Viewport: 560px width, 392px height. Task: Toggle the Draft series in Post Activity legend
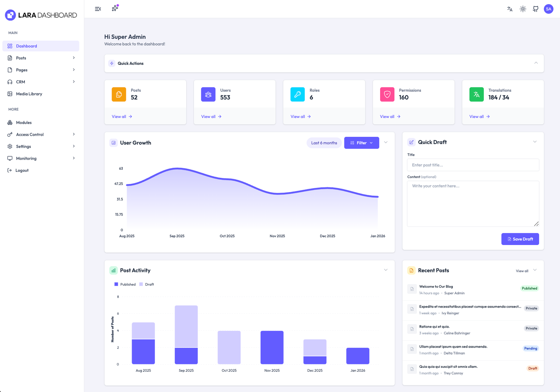coord(147,284)
